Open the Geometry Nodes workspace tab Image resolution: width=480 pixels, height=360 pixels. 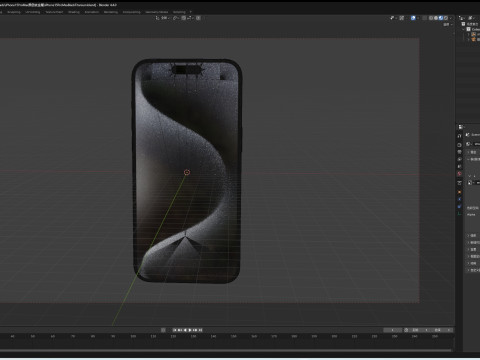(x=157, y=12)
